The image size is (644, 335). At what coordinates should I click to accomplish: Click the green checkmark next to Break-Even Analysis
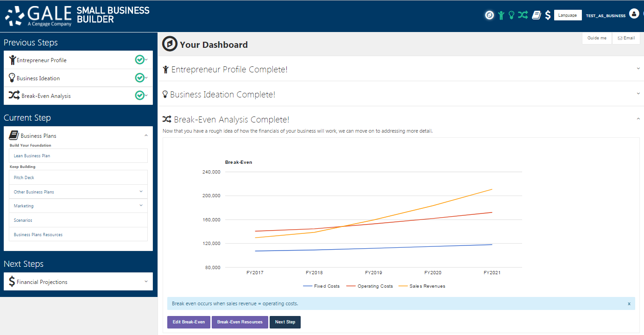click(139, 96)
